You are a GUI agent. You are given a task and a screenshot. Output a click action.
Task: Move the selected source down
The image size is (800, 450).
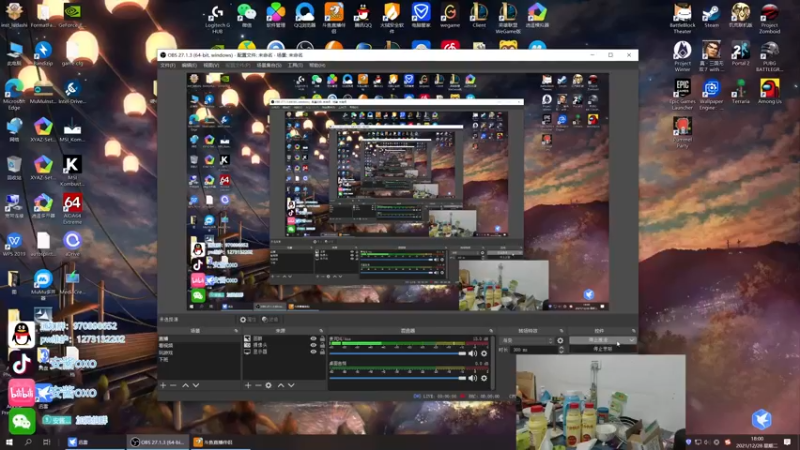pyautogui.click(x=291, y=385)
